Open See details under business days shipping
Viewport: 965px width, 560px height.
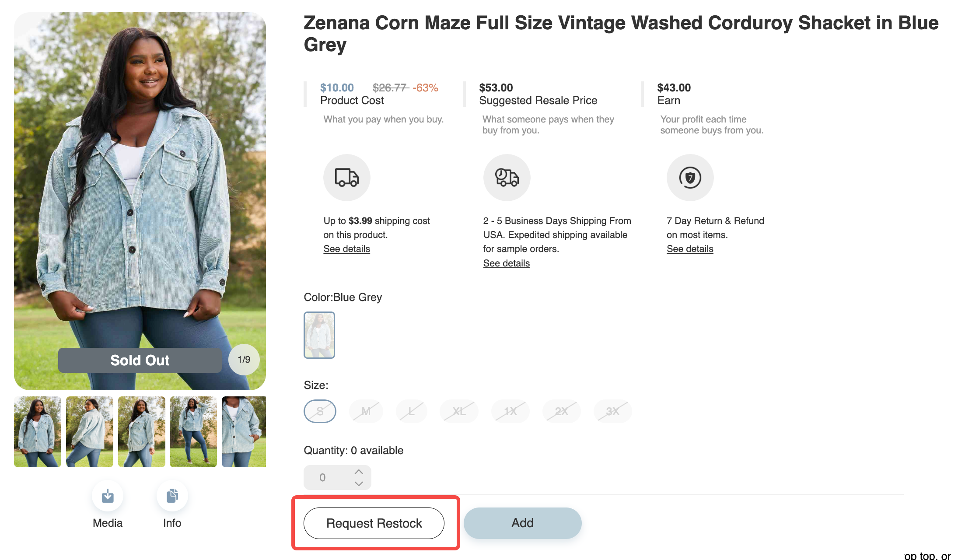[507, 263]
